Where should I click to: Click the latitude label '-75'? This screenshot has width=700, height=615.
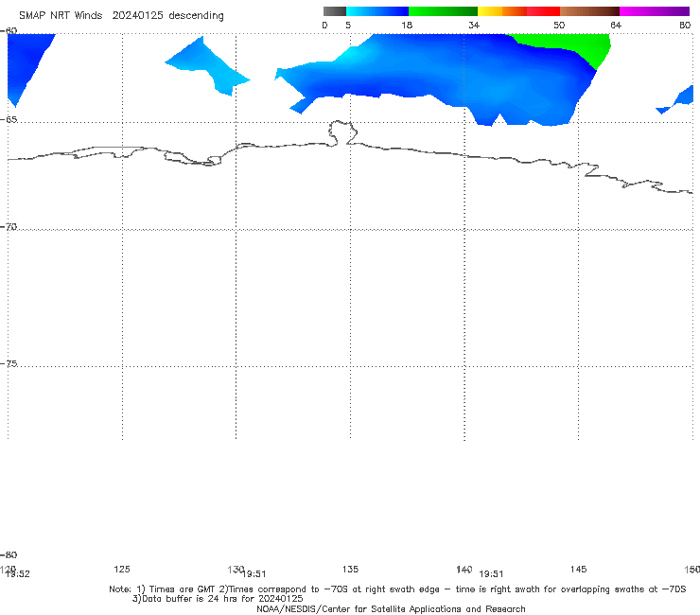tap(9, 363)
